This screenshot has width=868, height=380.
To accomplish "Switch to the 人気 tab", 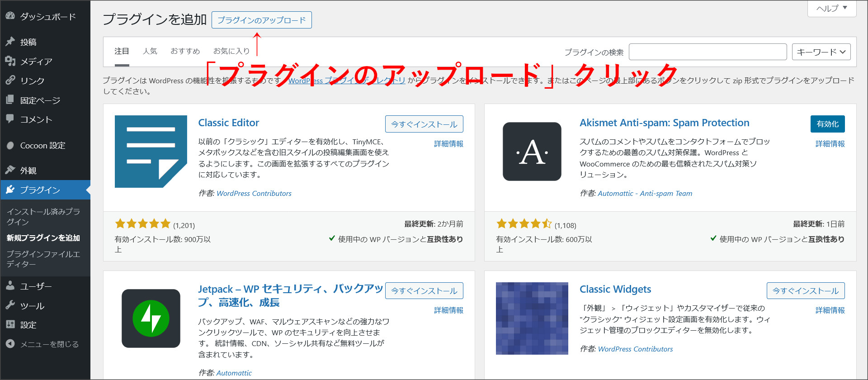I will (x=150, y=51).
